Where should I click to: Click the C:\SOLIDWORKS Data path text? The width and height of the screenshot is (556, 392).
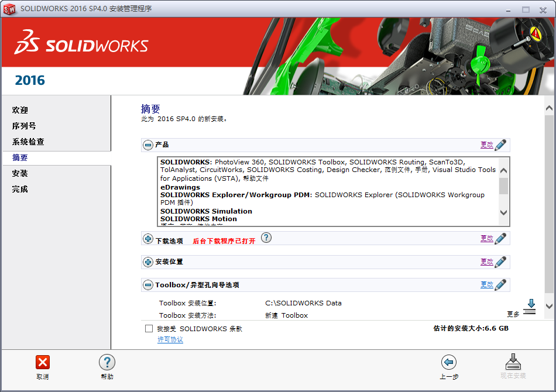(x=303, y=303)
